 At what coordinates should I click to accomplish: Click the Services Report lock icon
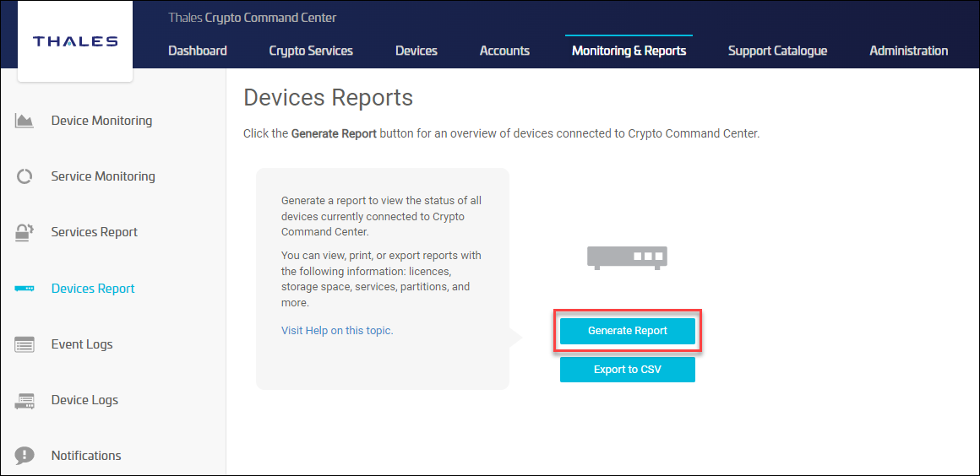point(24,232)
